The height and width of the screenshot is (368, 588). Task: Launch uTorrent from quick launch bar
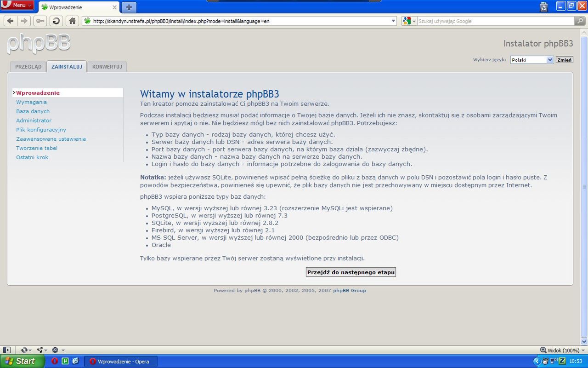click(x=65, y=361)
